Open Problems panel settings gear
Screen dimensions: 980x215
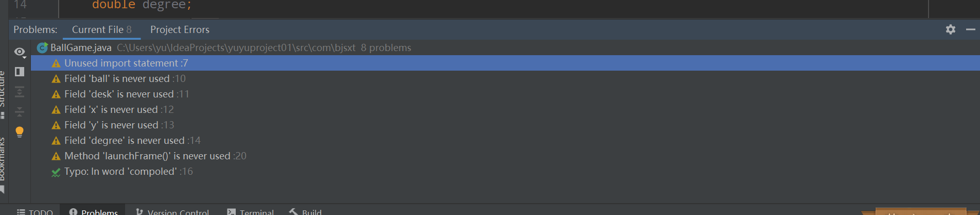(950, 29)
